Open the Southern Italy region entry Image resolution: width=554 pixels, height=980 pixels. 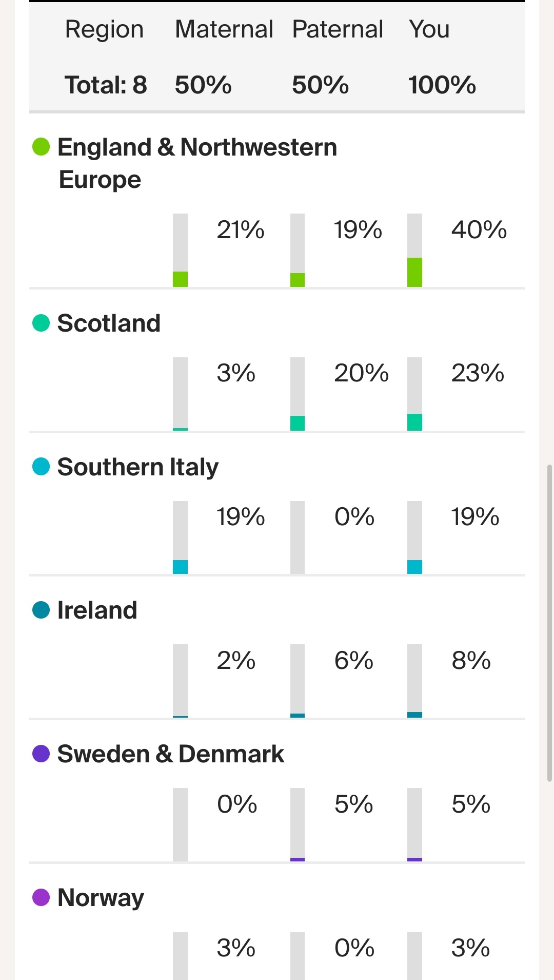[x=137, y=467]
